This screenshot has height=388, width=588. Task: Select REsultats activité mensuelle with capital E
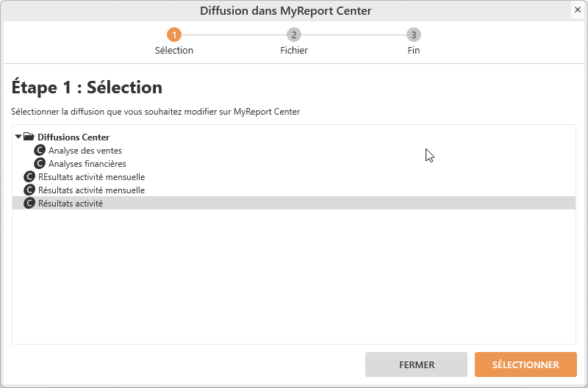[91, 177]
